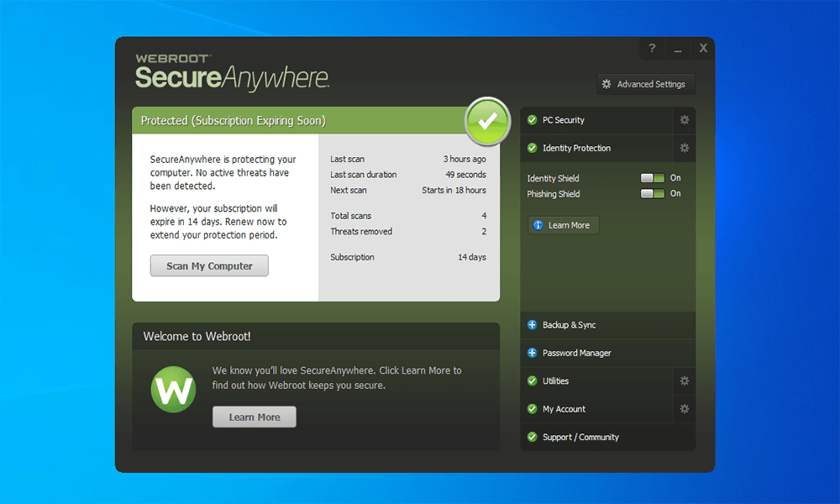This screenshot has width=840, height=504.
Task: Click the green Webroot W logo
Action: pos(173,390)
